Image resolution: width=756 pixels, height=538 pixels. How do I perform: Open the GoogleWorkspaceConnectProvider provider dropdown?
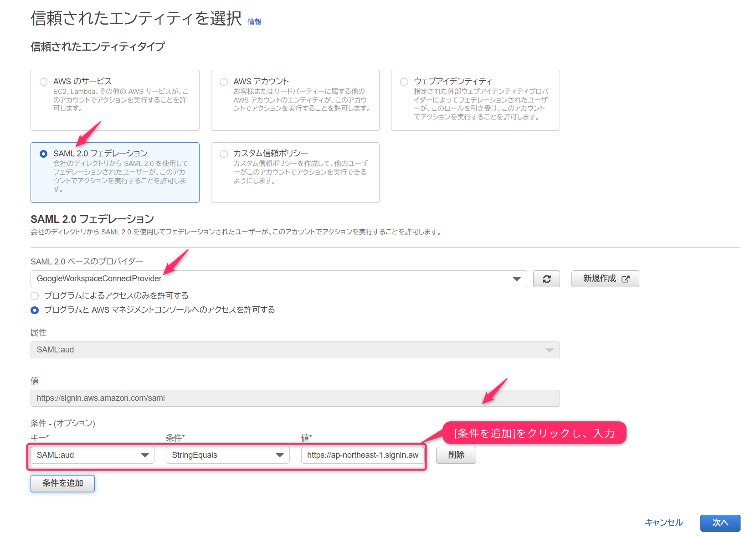(279, 279)
